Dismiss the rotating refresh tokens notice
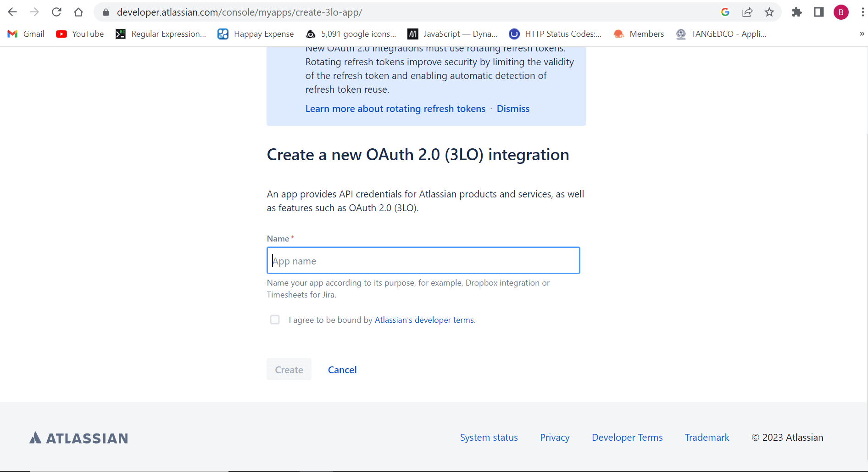 click(x=513, y=108)
